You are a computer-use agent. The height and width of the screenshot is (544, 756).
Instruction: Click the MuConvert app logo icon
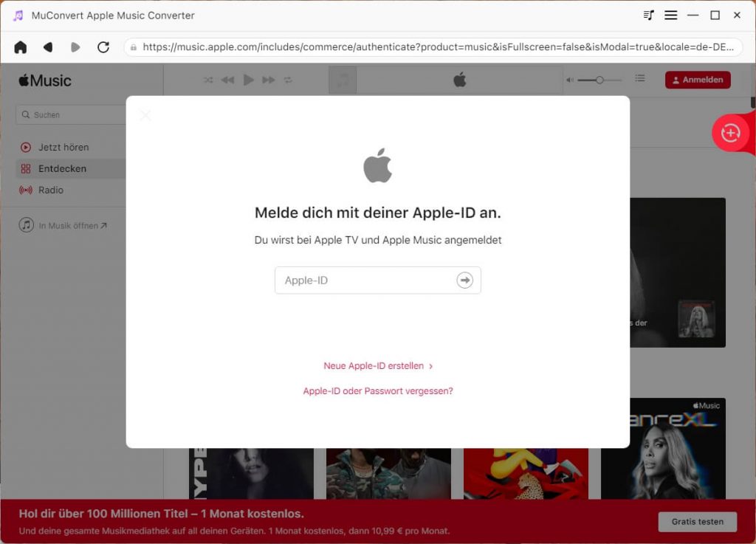pyautogui.click(x=18, y=16)
